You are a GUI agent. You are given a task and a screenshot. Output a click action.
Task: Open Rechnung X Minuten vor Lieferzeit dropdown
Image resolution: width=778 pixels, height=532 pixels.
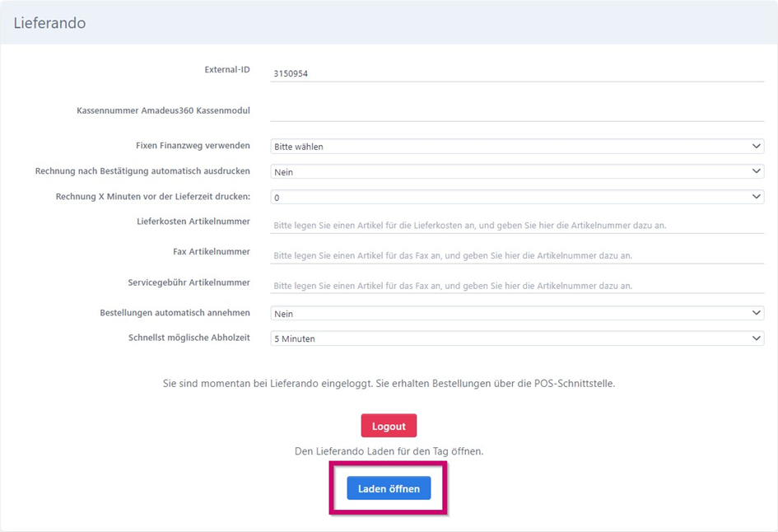(517, 197)
